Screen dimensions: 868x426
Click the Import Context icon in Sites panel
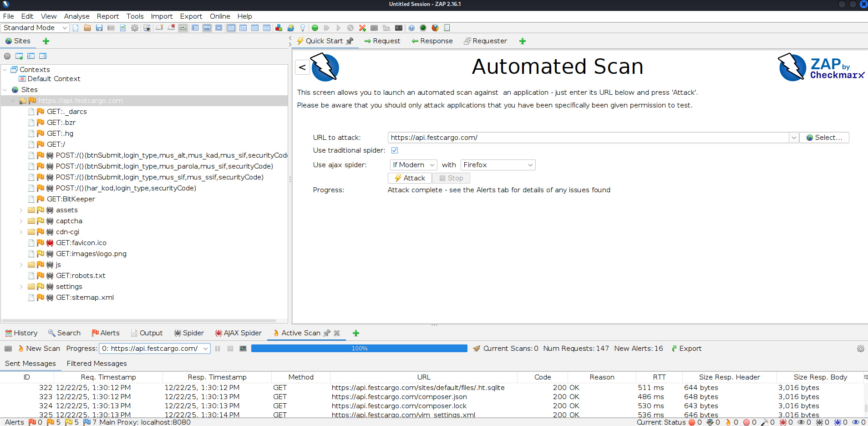point(31,56)
